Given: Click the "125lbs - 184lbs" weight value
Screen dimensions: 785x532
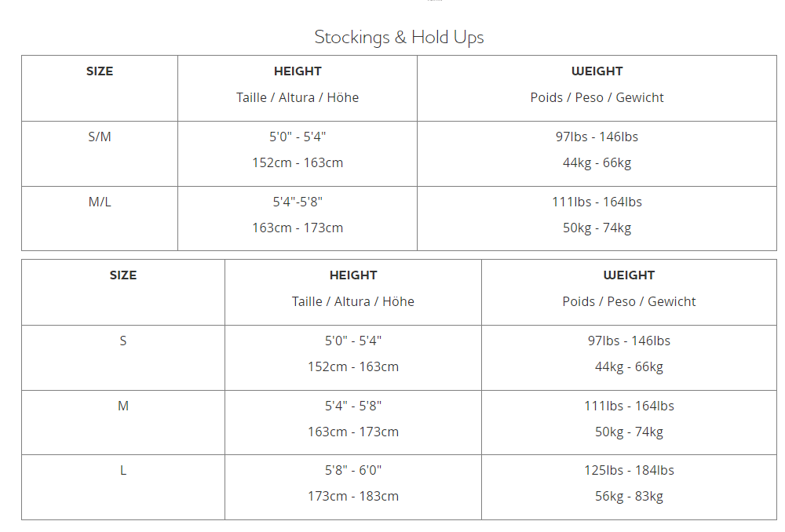Looking at the screenshot, I should pyautogui.click(x=629, y=470).
